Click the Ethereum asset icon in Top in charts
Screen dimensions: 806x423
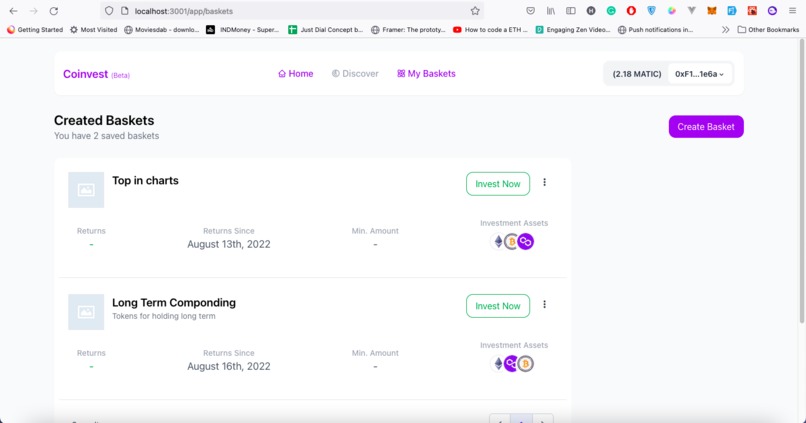click(x=498, y=241)
